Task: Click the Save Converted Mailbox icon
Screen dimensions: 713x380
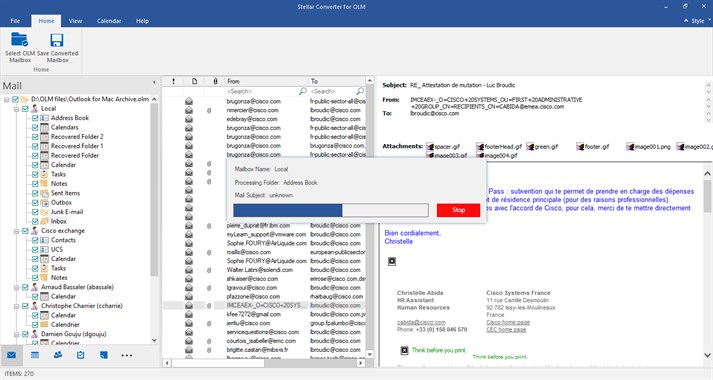Action: (57, 40)
